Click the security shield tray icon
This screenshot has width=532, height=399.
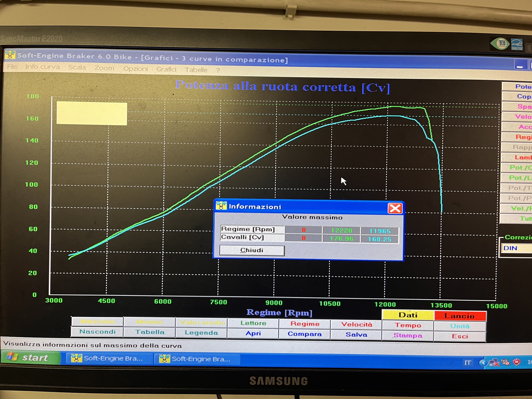pos(516,362)
